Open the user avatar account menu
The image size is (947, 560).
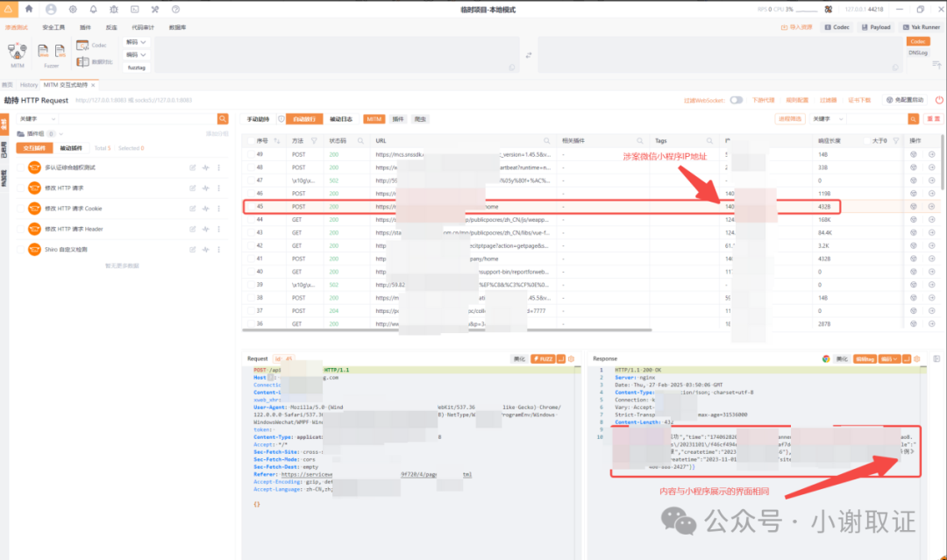pos(51,9)
